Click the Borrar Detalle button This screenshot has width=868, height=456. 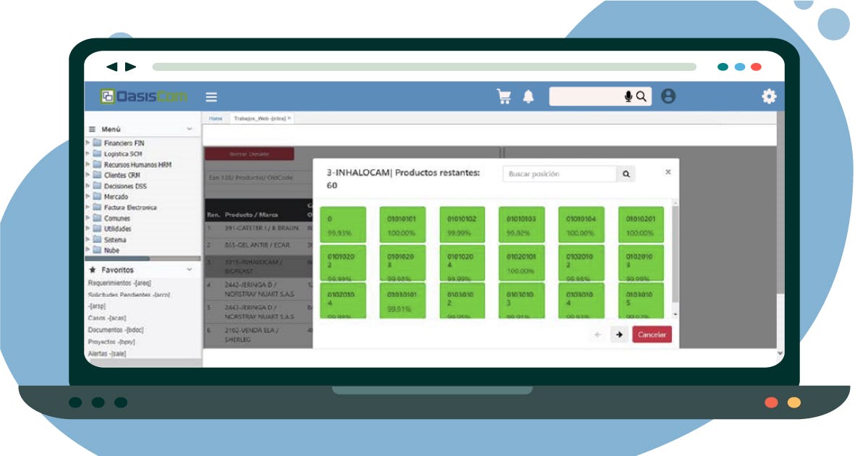(x=249, y=154)
